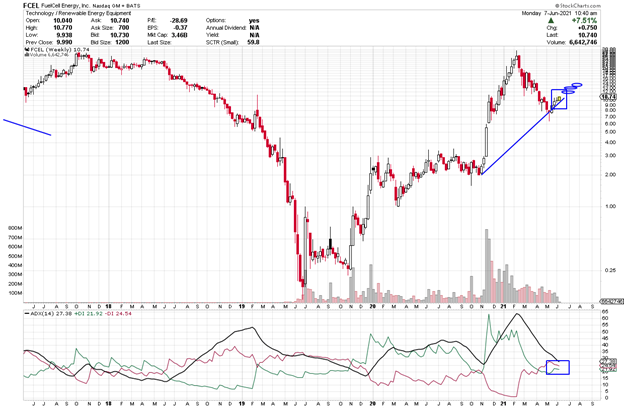Click the EPS value -0.37

[181, 28]
